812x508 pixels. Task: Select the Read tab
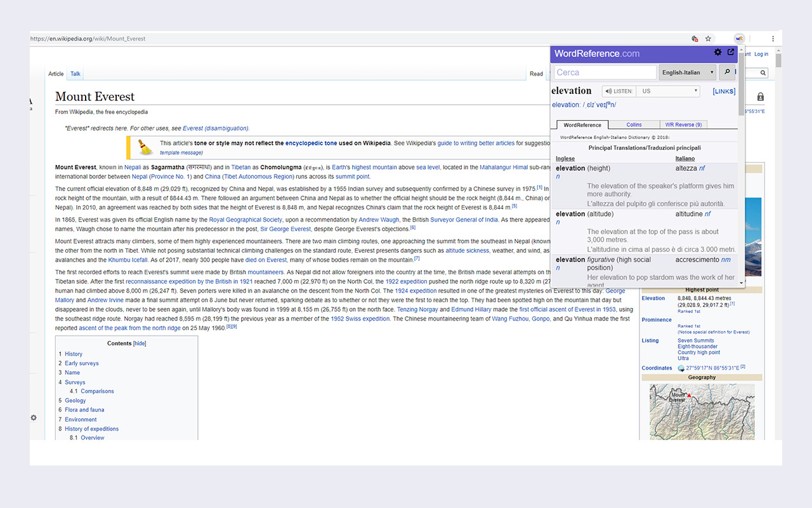coord(536,74)
